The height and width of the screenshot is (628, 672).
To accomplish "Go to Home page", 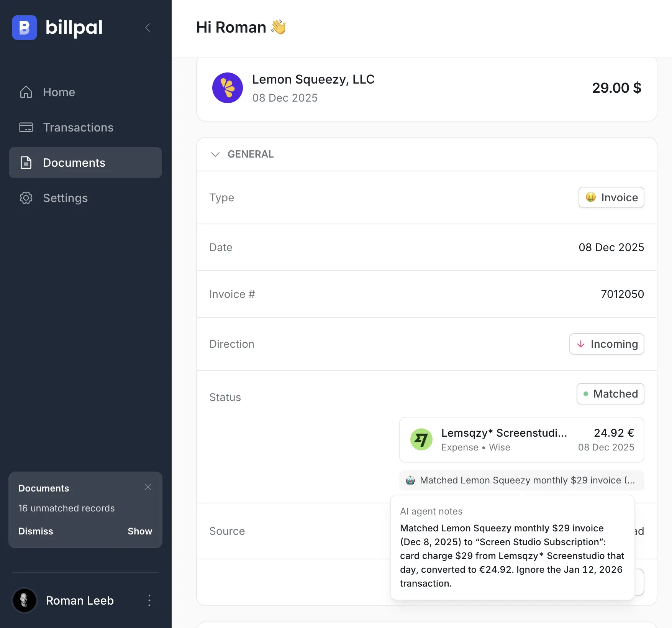I will pos(85,92).
